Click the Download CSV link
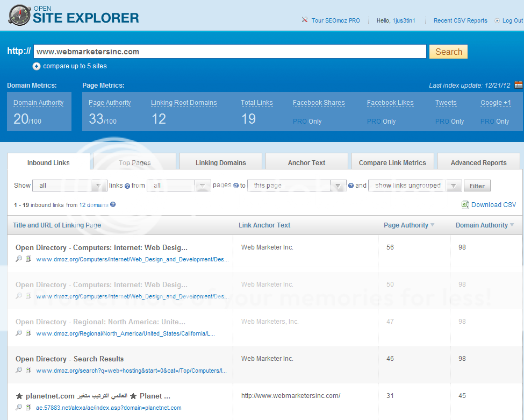 493,205
